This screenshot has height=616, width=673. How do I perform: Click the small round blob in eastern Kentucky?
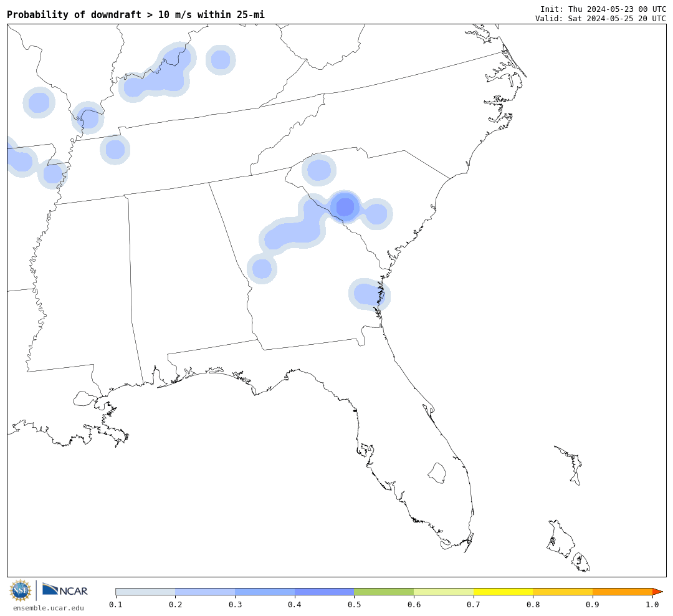221,60
